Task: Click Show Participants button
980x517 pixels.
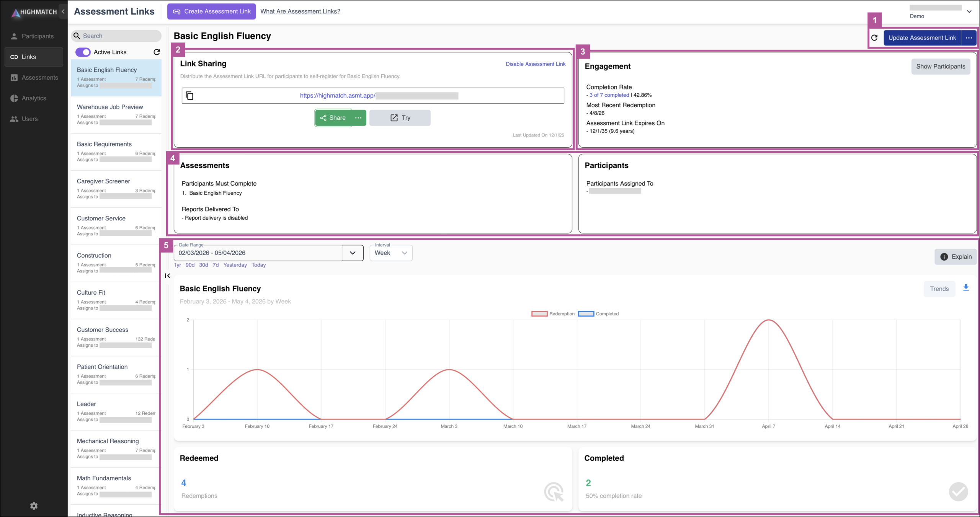Action: click(941, 67)
